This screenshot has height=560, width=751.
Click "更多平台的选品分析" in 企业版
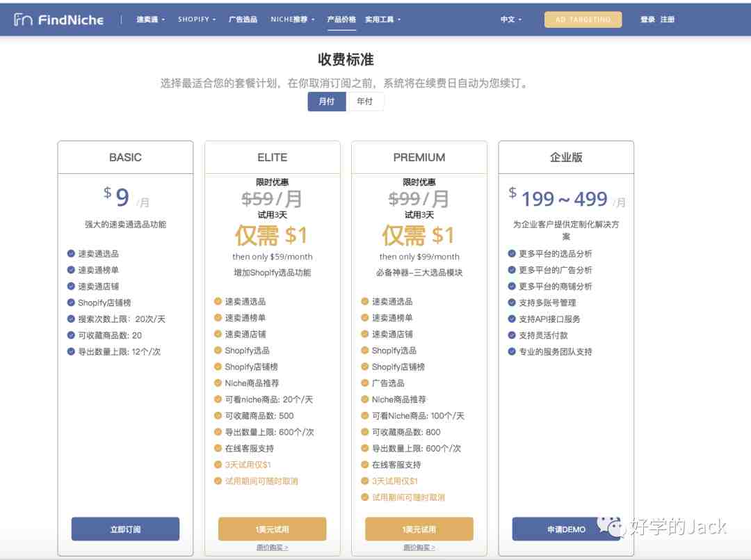point(556,254)
